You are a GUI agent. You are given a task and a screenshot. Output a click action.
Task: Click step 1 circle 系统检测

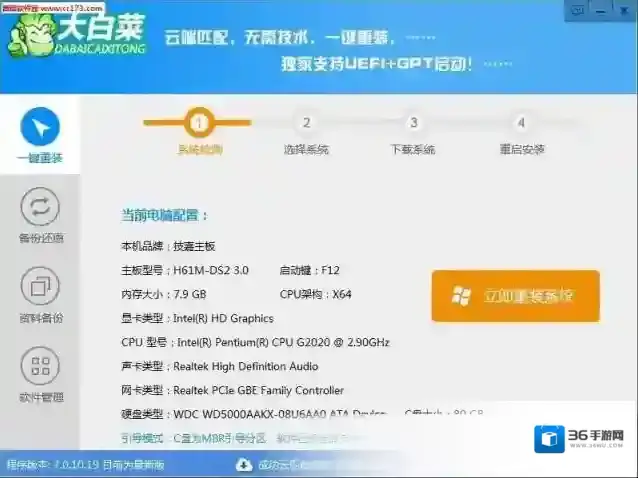point(199,122)
